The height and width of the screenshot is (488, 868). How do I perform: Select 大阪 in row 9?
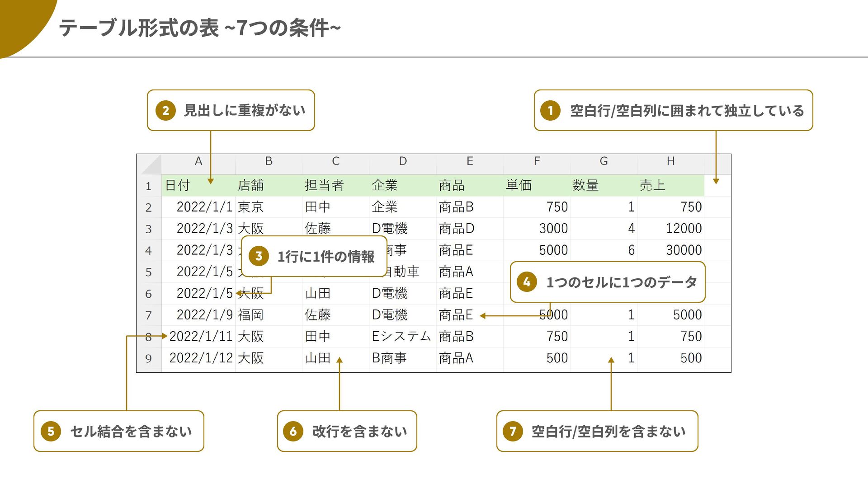269,358
